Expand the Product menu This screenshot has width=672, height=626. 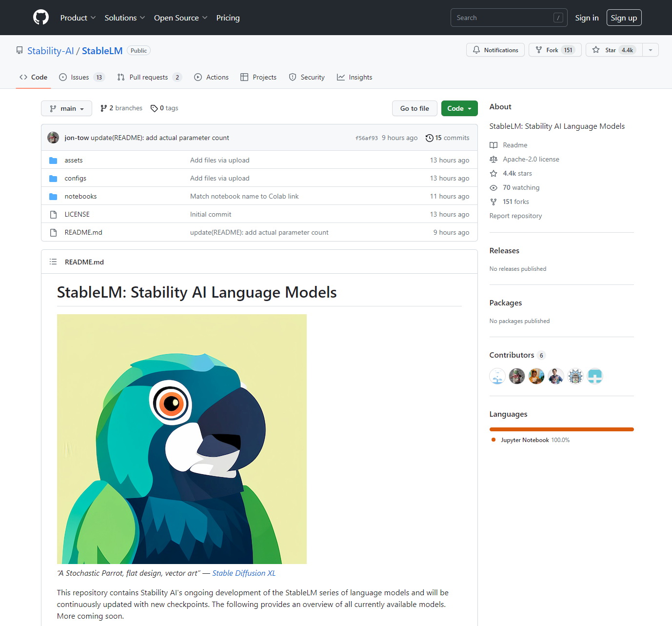click(x=78, y=18)
